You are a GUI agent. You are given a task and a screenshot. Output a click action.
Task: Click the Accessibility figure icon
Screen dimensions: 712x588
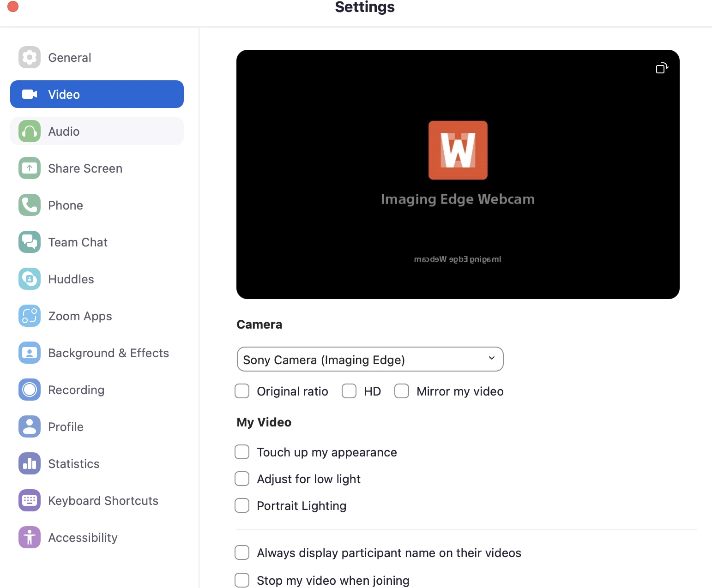coord(30,537)
